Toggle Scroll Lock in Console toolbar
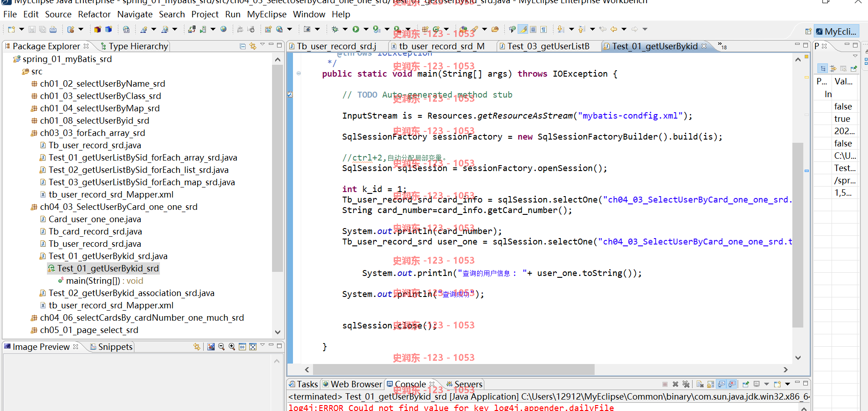The width and height of the screenshot is (868, 411). pyautogui.click(x=710, y=384)
